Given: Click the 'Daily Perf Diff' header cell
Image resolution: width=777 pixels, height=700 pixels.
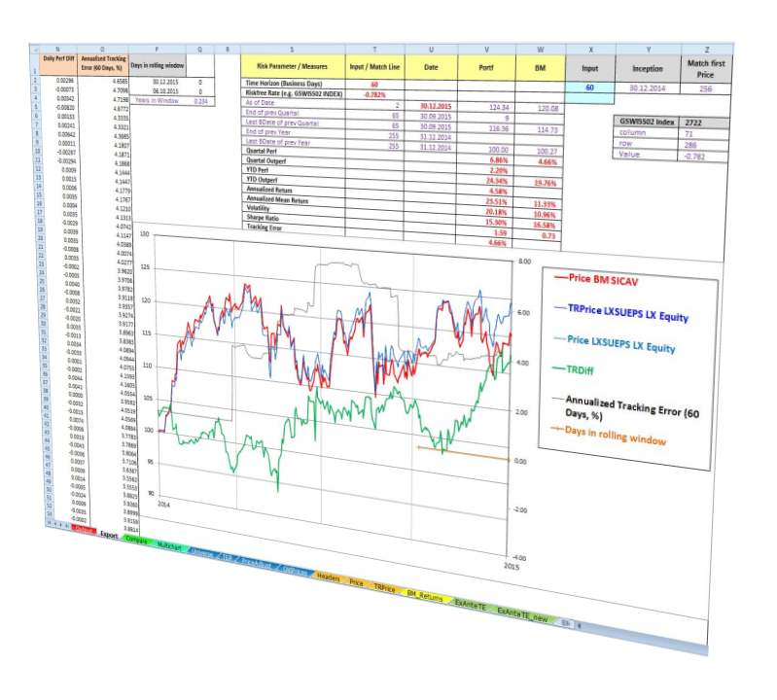Looking at the screenshot, I should pyautogui.click(x=58, y=64).
